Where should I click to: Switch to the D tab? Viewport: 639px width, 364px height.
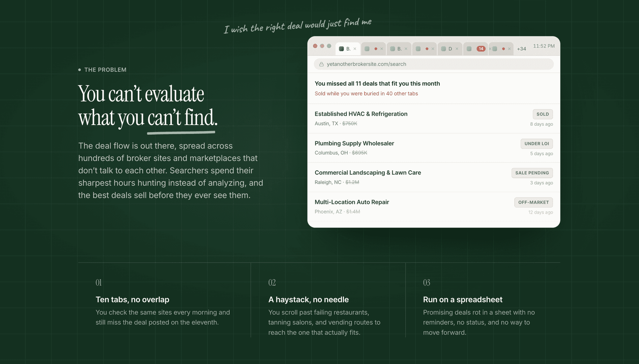[450, 49]
